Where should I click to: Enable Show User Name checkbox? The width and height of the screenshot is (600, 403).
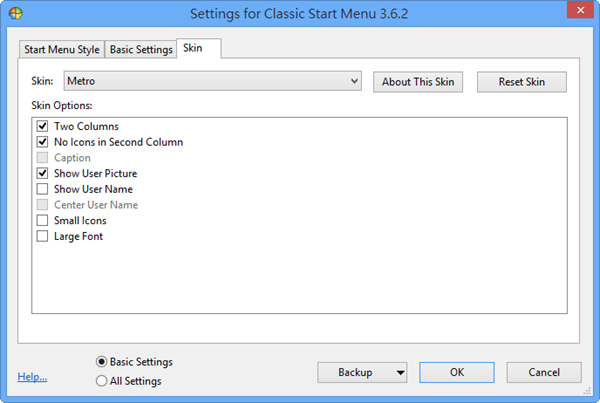[42, 189]
